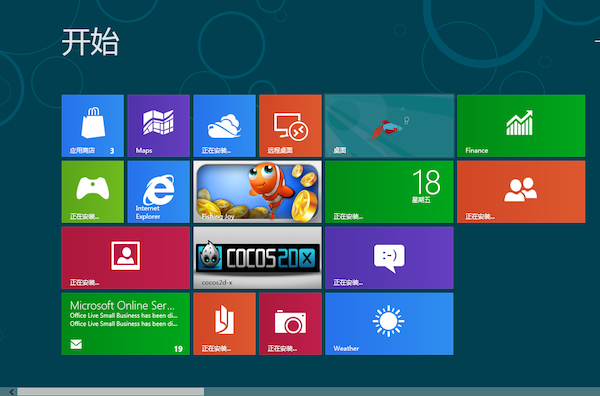Screen dimensions: 600x396
Task: Open the calendar tile showing 18
Action: [389, 192]
